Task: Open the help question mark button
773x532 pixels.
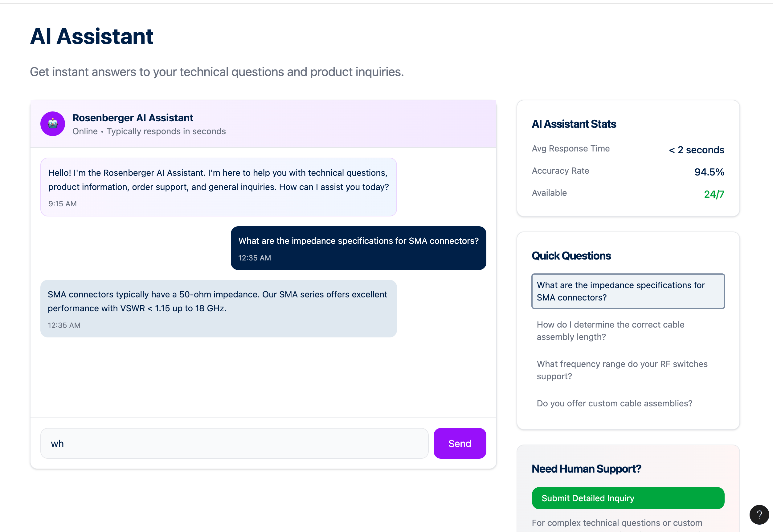Action: [x=759, y=515]
